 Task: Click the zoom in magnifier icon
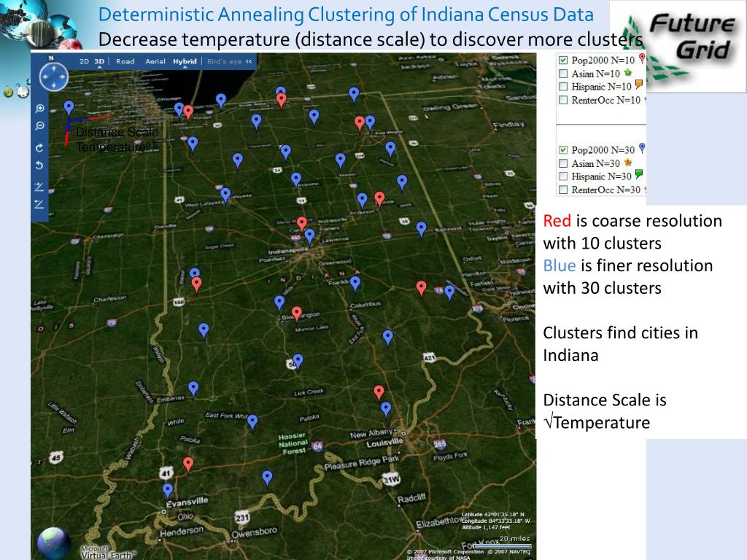pos(40,109)
